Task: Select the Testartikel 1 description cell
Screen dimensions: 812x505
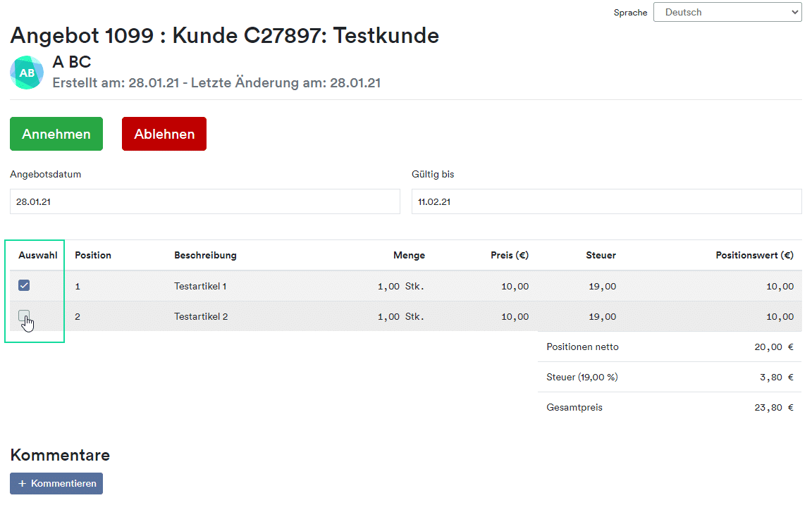Action: (200, 286)
